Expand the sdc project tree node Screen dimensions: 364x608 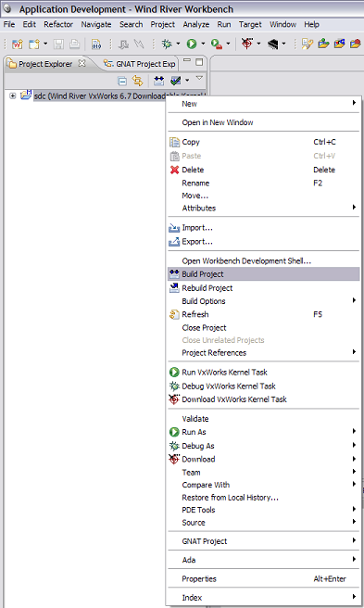tap(13, 95)
